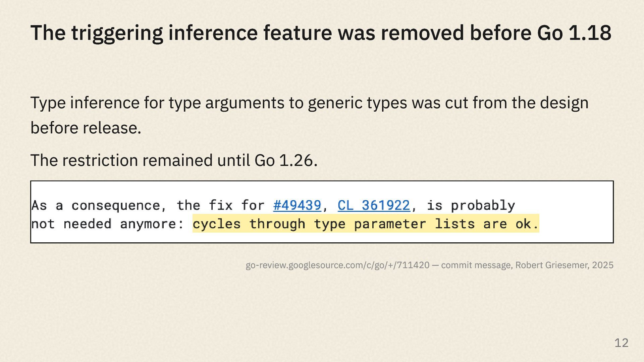Click 'generic types' in the paragraph
Viewport: 644px width, 362px height.
click(x=357, y=103)
